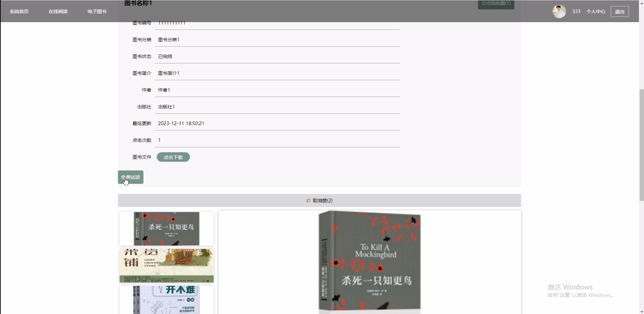The width and height of the screenshot is (644, 314).
Task: Click the 点我收藏(1) favorite button
Action: coord(496,4)
